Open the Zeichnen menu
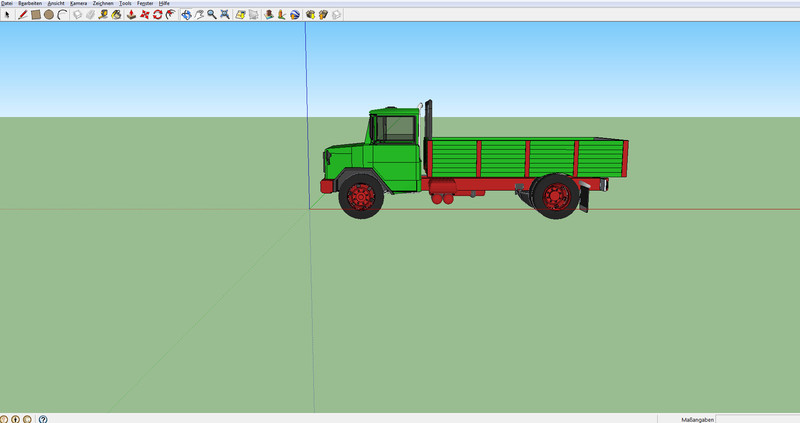This screenshot has width=800, height=423. point(103,3)
